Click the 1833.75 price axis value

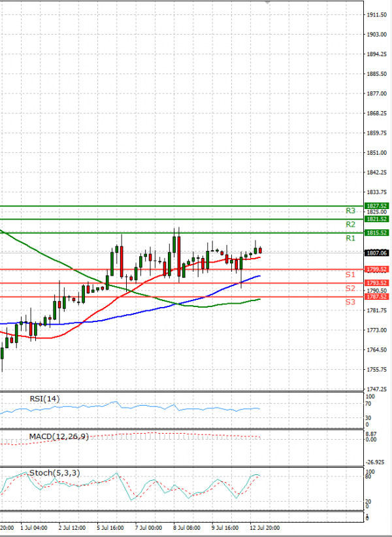376,192
